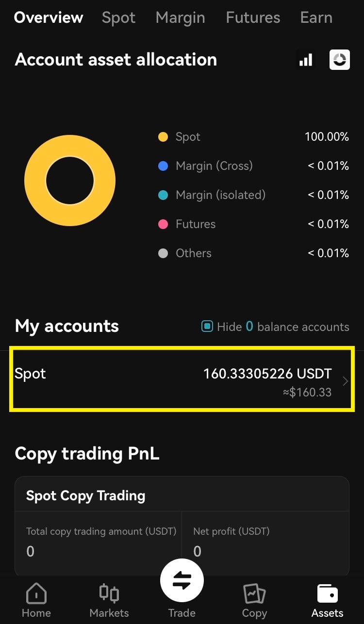
Task: Open the Earn tab
Action: coord(316,18)
